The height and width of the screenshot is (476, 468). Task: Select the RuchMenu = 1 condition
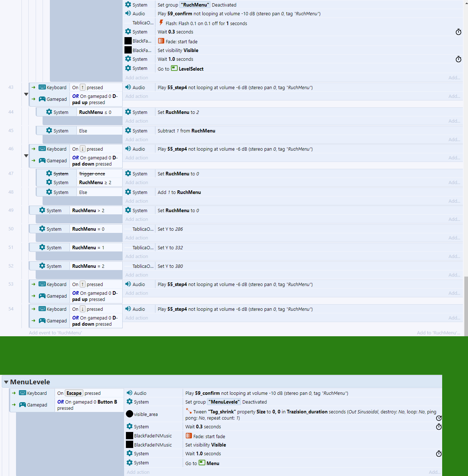(96, 247)
